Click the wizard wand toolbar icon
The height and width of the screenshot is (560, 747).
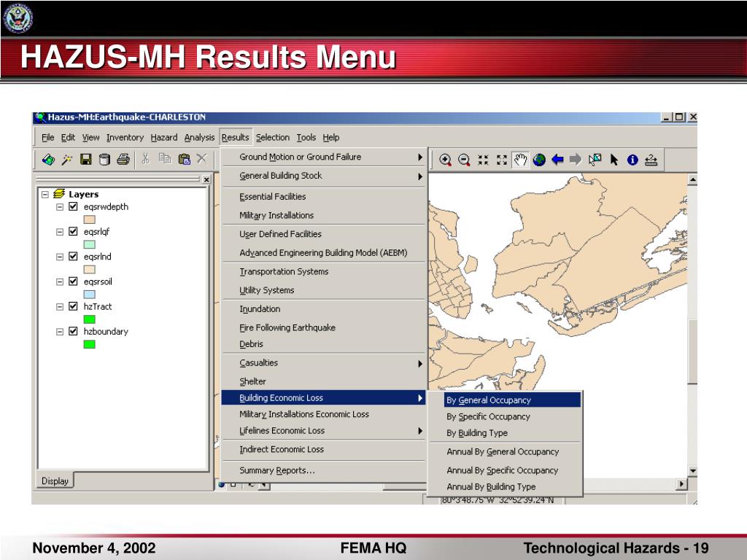(66, 160)
